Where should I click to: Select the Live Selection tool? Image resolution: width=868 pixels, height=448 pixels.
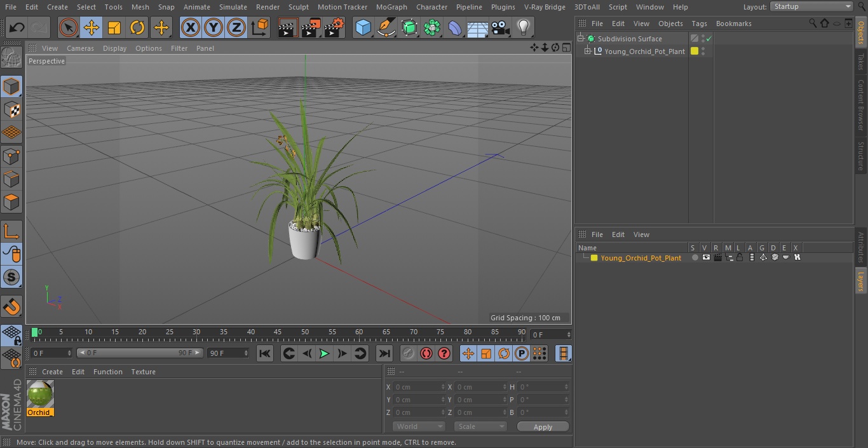(68, 27)
